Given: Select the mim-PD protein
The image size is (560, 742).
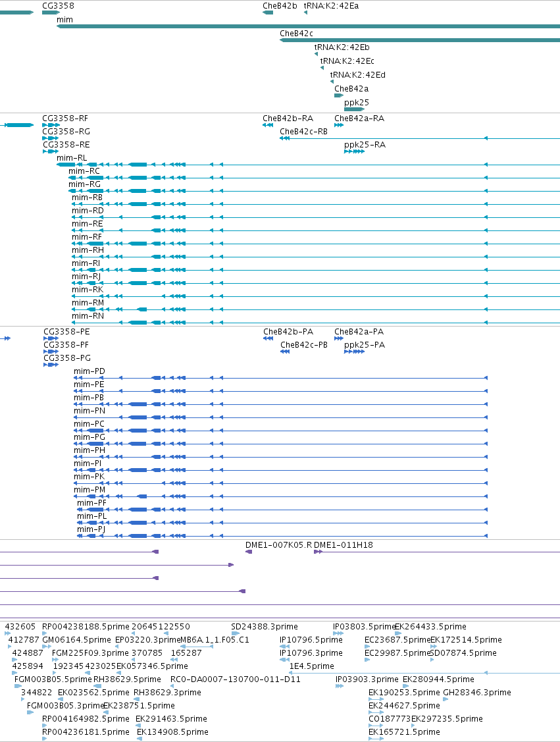Looking at the screenshot, I should tap(89, 371).
